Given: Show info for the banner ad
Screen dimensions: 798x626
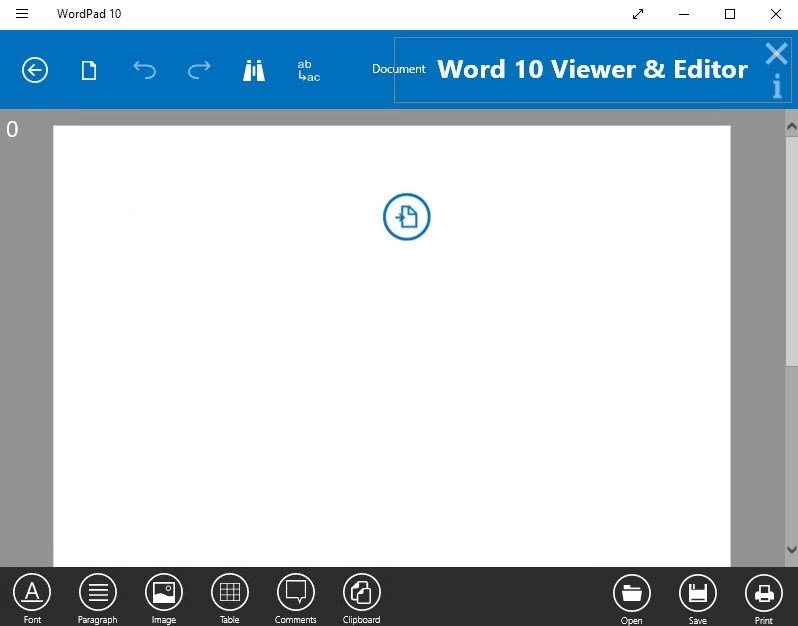Looking at the screenshot, I should 777,86.
